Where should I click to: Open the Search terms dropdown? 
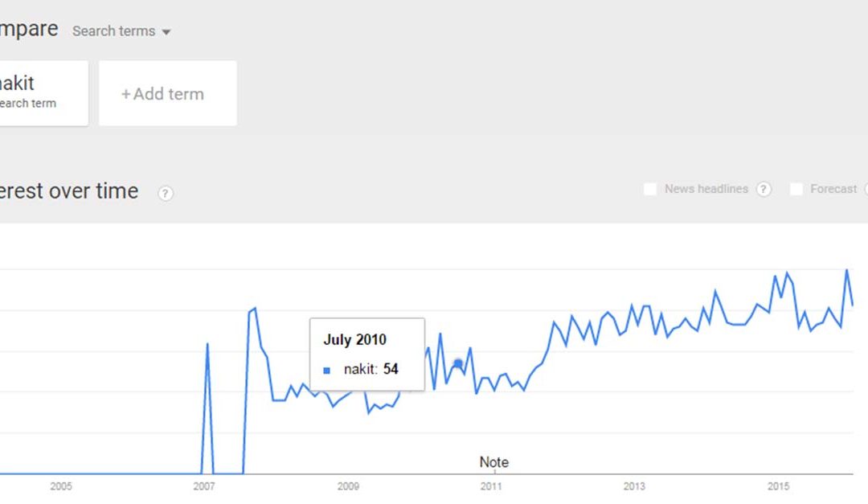click(x=121, y=31)
